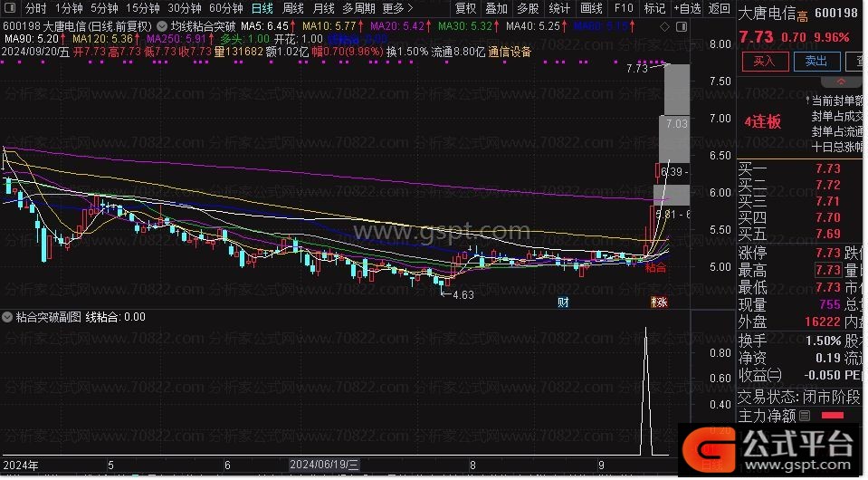Open F10 company info
This screenshot has height=480, width=868.
coord(624,8)
